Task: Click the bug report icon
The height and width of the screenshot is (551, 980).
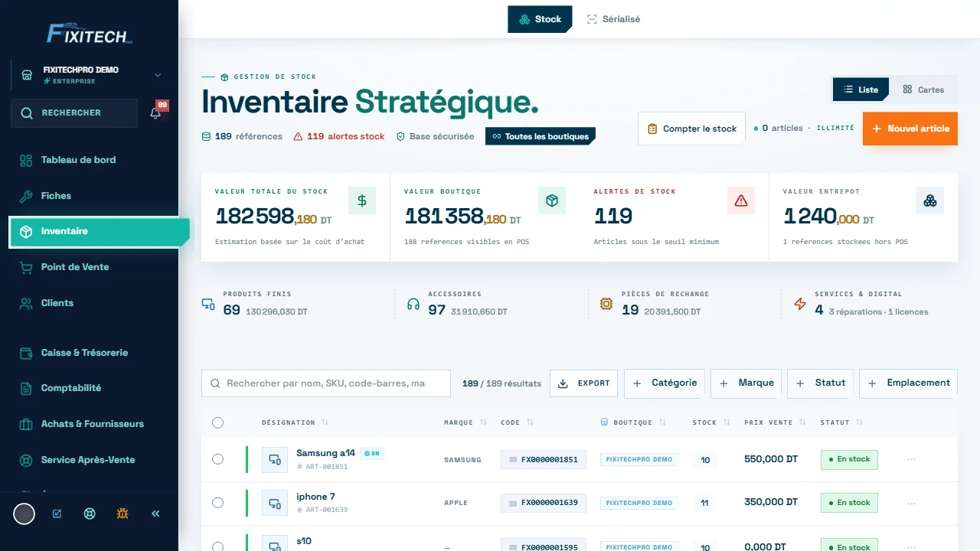Action: (122, 514)
